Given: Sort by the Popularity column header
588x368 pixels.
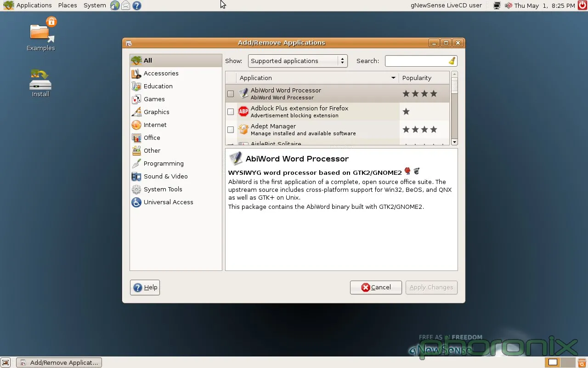Looking at the screenshot, I should (x=424, y=78).
